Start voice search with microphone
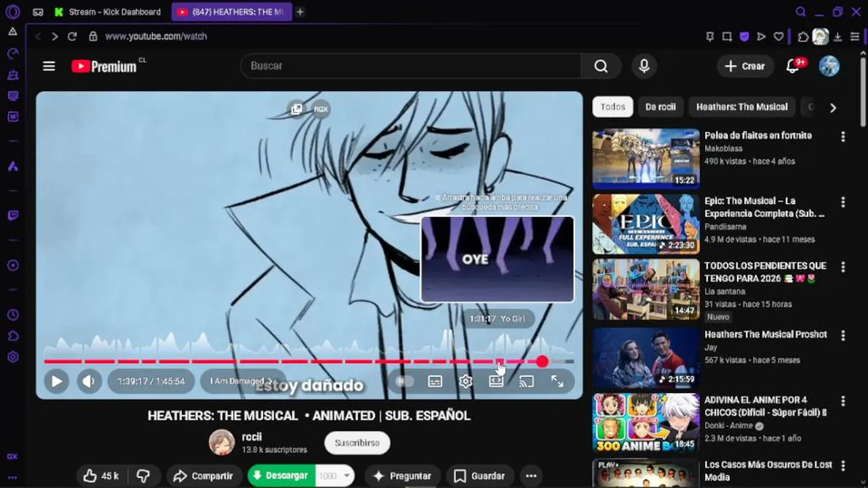868x488 pixels. [x=644, y=66]
